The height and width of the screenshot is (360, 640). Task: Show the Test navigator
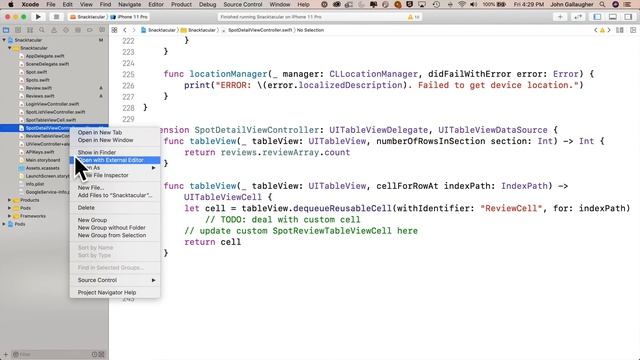(x=66, y=30)
